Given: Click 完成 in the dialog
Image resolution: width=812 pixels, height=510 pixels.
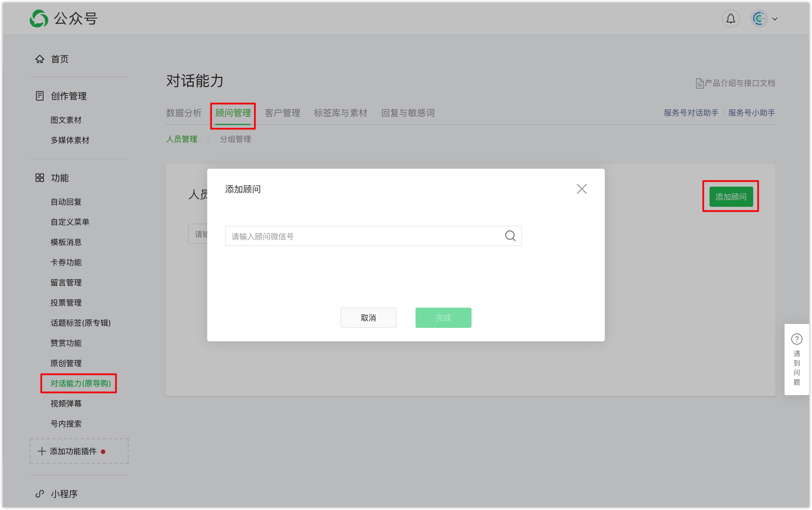Looking at the screenshot, I should 443,318.
